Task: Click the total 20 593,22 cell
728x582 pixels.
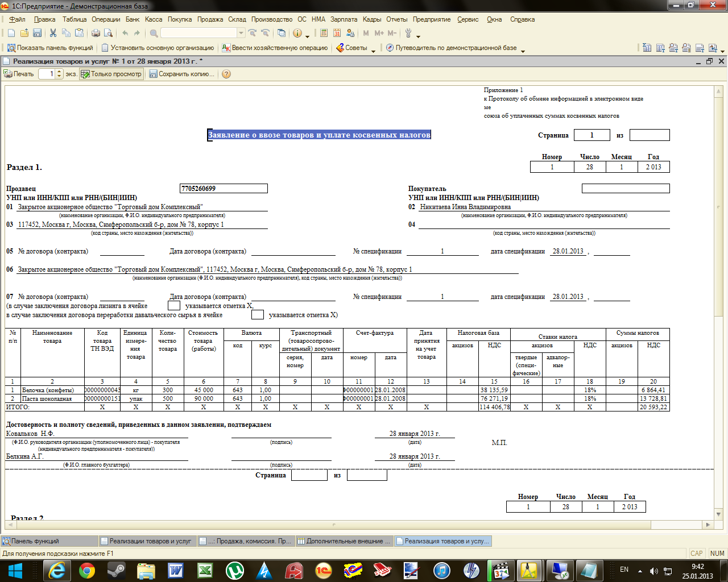Action: pos(653,407)
